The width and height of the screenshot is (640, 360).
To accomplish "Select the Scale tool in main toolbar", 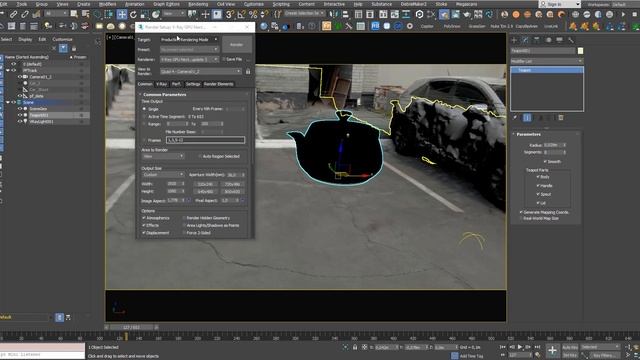I will 144,15.
